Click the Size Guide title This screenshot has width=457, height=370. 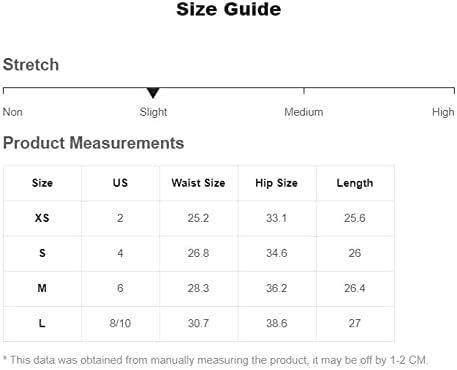(229, 9)
